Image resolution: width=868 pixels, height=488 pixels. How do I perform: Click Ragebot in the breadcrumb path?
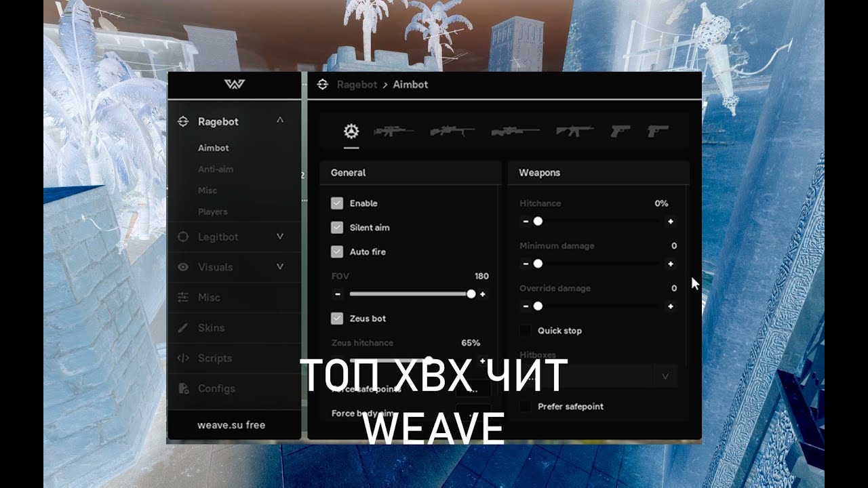tap(357, 85)
